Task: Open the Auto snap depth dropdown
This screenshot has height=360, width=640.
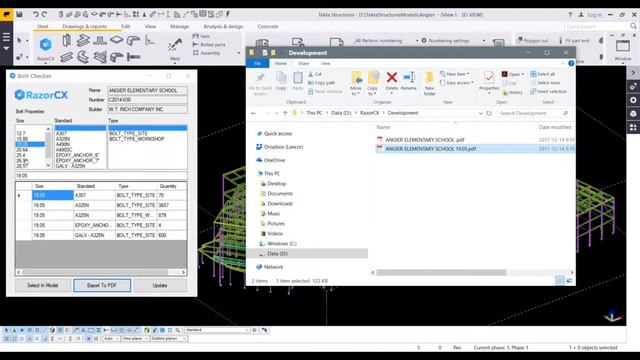Action: click(x=111, y=338)
